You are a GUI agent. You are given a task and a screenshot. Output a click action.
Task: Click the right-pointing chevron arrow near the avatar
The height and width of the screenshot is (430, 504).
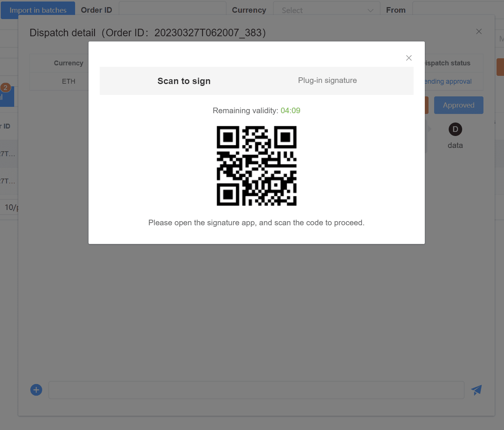point(430,128)
